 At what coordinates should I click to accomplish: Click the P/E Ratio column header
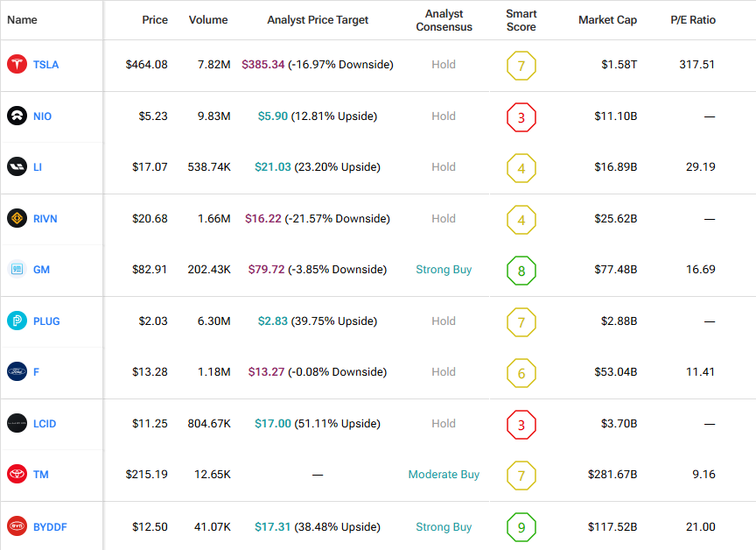click(x=693, y=20)
